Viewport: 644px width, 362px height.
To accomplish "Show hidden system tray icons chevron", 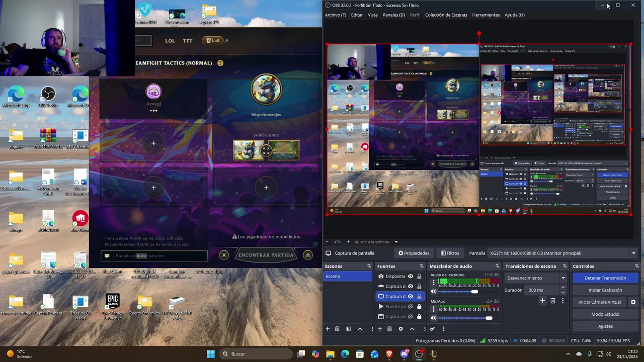I will [x=568, y=354].
